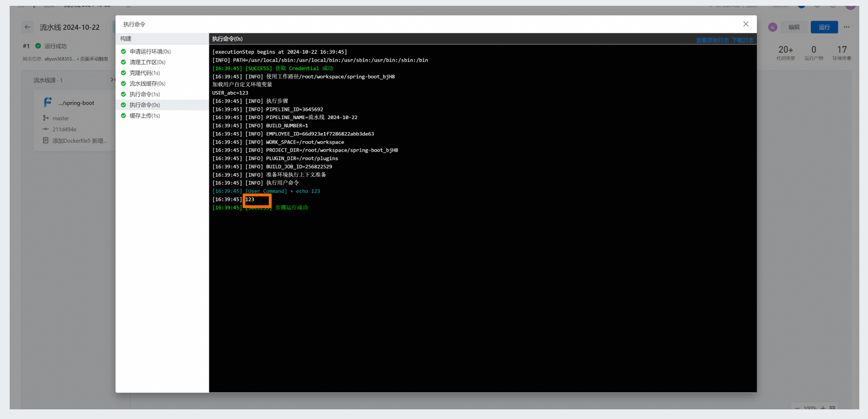Select the 申请运行环境(0s) build step
This screenshot has height=419, width=868.
162,51
